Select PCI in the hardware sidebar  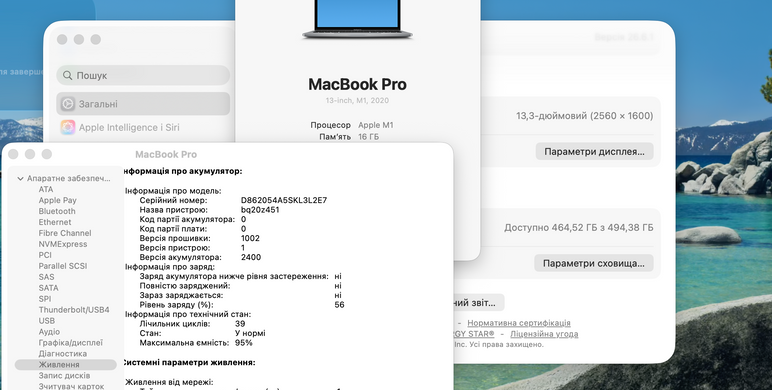coord(45,255)
